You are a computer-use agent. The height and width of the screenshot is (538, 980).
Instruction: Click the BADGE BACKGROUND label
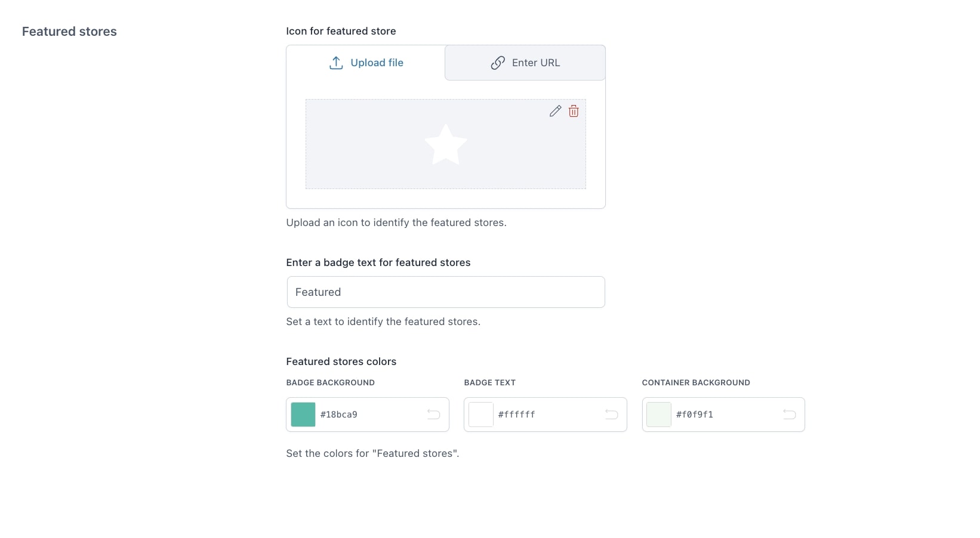(331, 382)
